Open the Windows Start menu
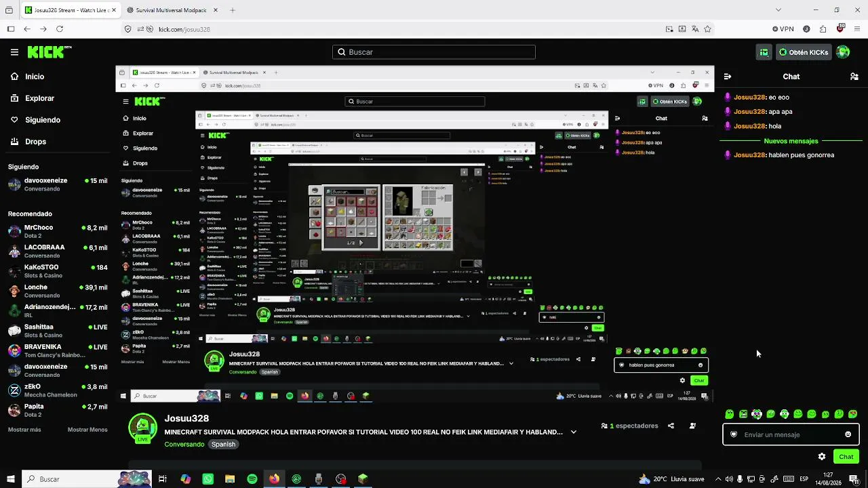This screenshot has width=868, height=488. coord(11,479)
